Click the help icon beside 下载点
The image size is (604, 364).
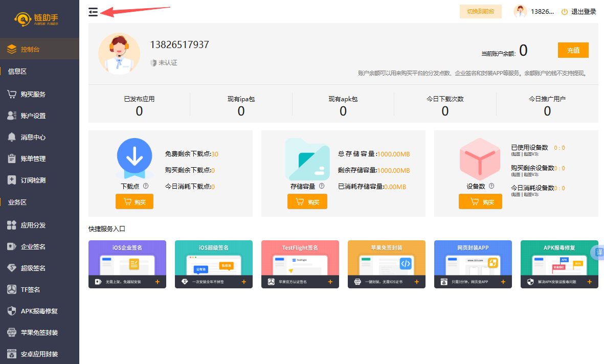point(146,187)
